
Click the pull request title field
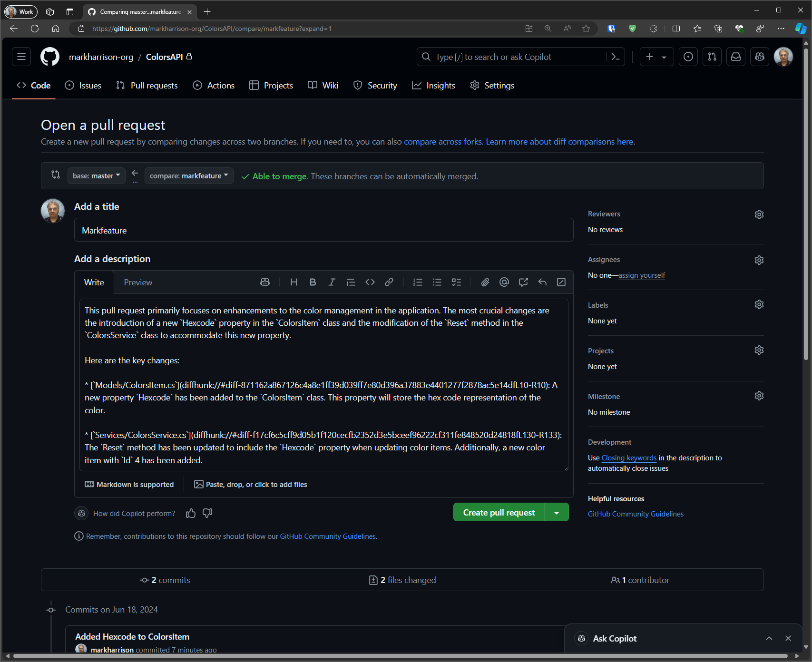(x=323, y=231)
